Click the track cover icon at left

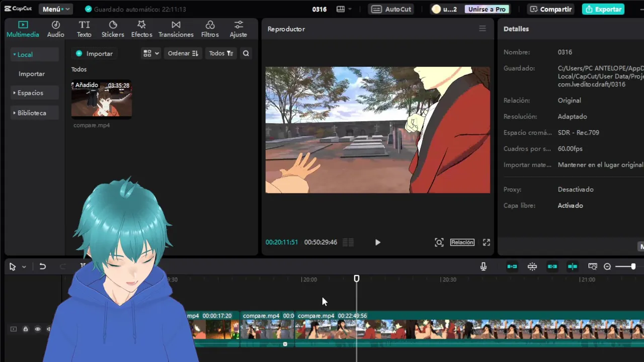click(x=14, y=329)
